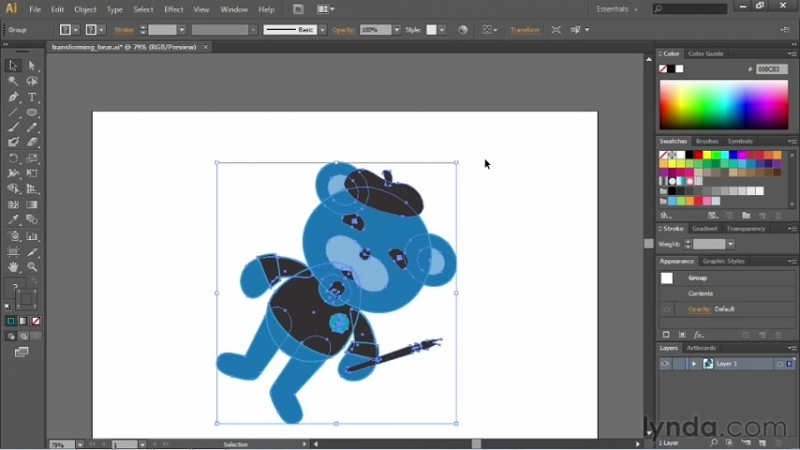Open the zoom level dropdown

click(x=80, y=445)
